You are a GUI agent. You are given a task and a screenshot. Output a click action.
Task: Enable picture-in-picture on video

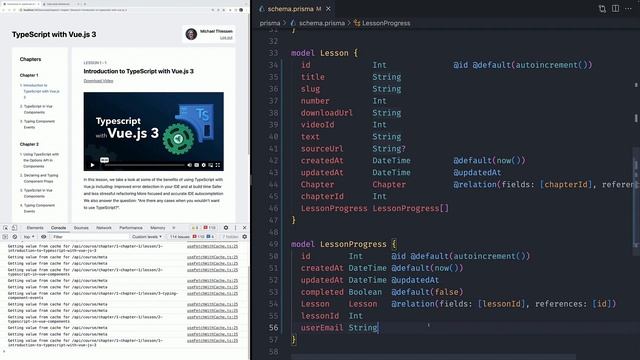point(211,165)
